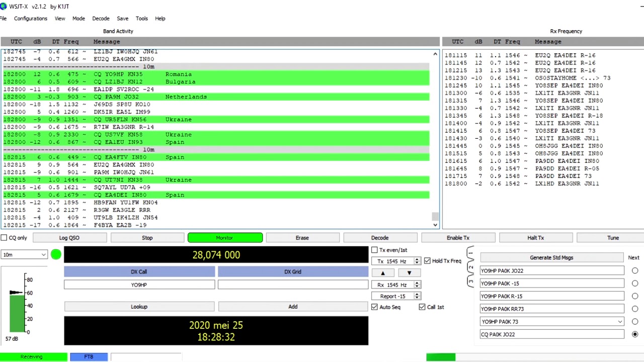Uncheck the Call 1st option
The width and height of the screenshot is (644, 362).
coord(422,307)
